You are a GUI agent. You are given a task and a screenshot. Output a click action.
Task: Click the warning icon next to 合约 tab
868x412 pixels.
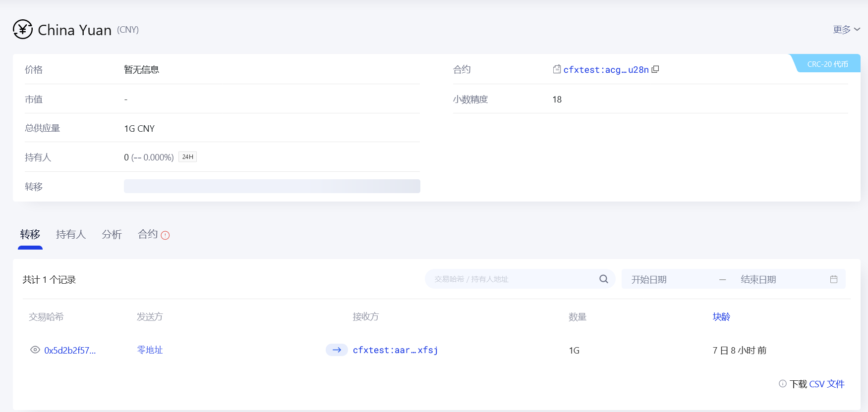coord(166,235)
